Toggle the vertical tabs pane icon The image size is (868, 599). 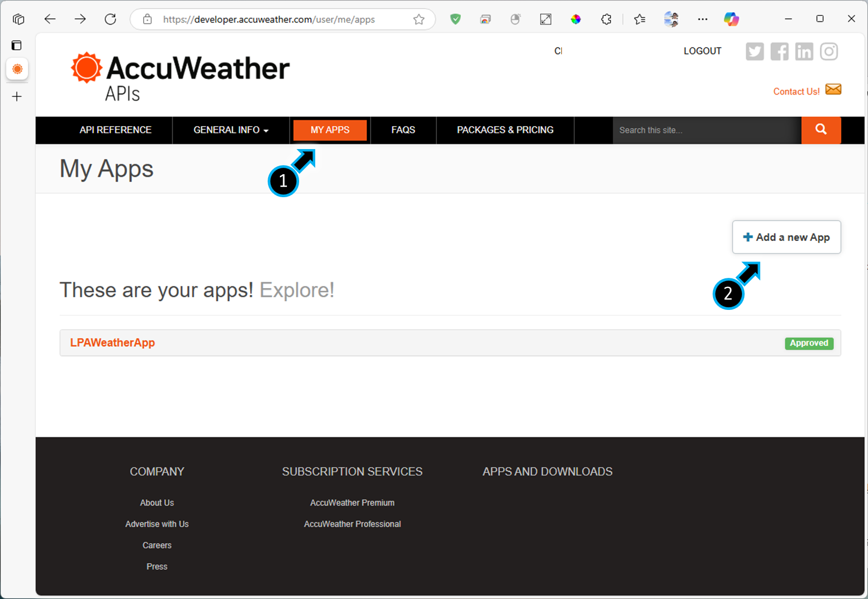tap(17, 45)
